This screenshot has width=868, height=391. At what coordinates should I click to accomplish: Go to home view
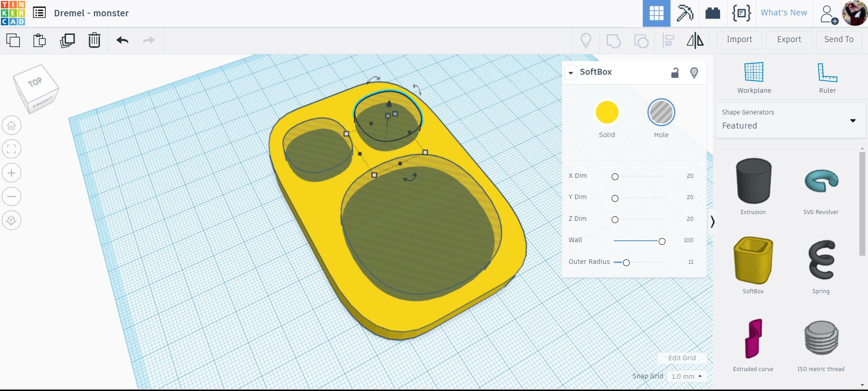click(x=12, y=125)
